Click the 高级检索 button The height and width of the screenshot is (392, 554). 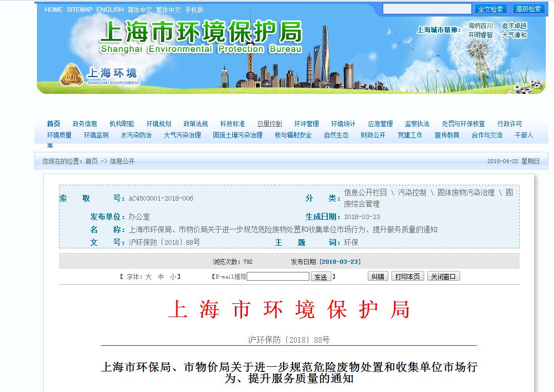pos(528,9)
